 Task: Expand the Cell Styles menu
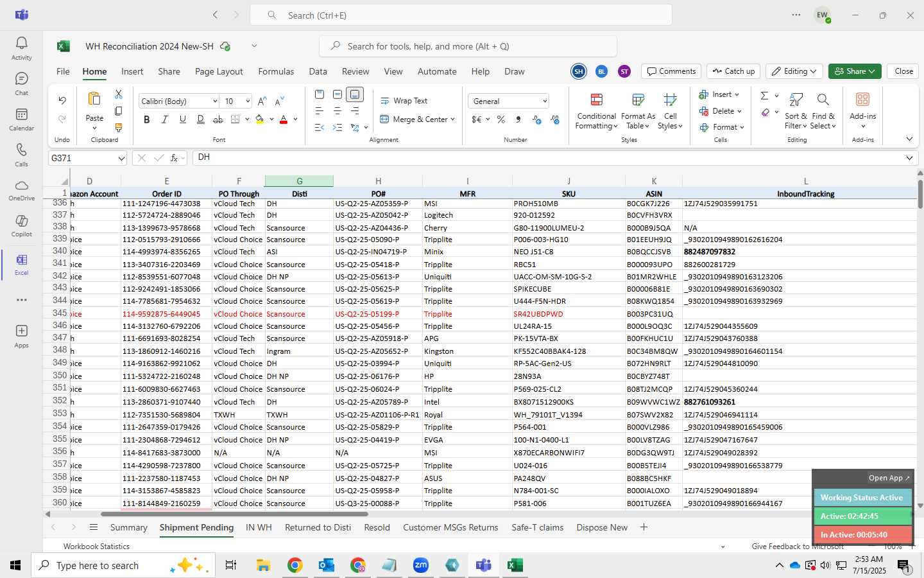(670, 111)
